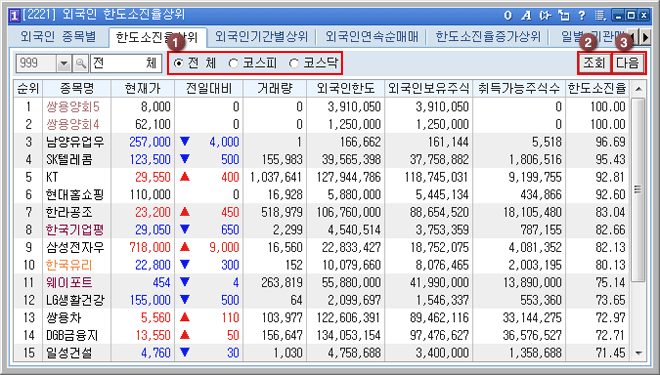Click the right tab scroll arrow
This screenshot has height=375, width=660.
645,37
